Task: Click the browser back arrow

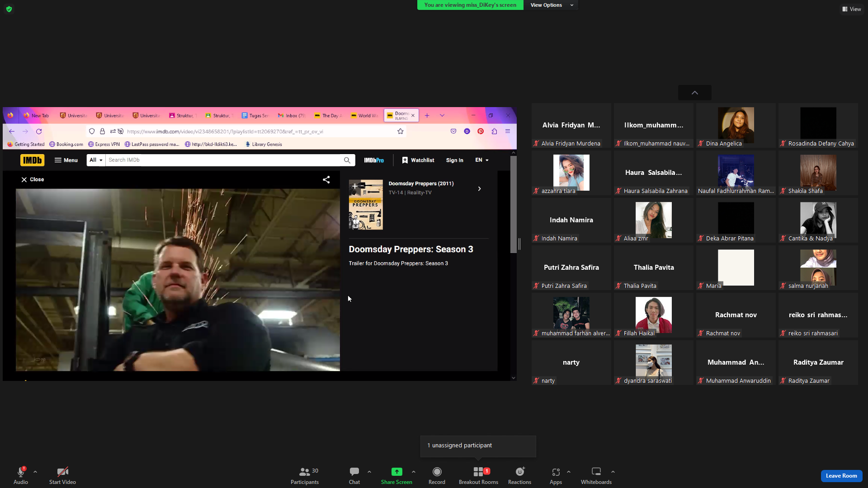Action: pyautogui.click(x=12, y=131)
